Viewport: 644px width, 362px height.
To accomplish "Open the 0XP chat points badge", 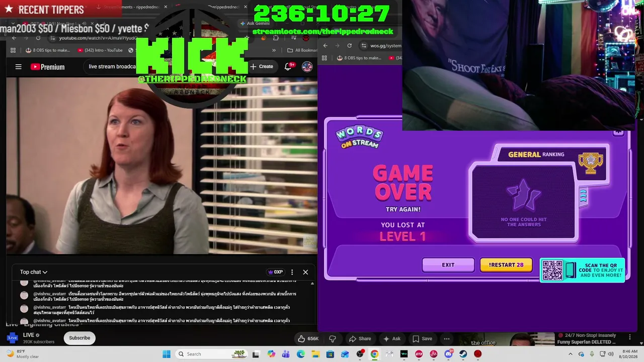I will point(275,272).
